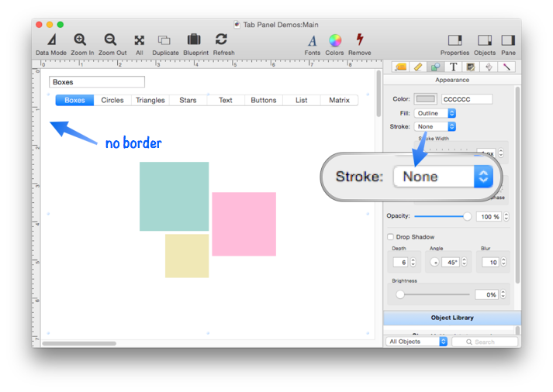Image resolution: width=553 pixels, height=392 pixels.
Task: Click the inspector panel vertical scrollbar
Action: 518,185
